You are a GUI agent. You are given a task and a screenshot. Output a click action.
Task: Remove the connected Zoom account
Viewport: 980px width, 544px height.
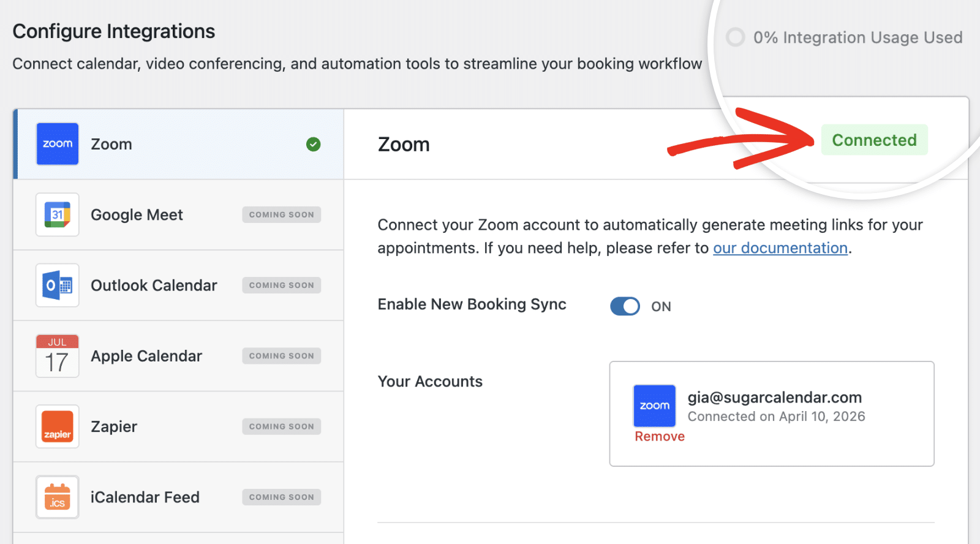660,436
